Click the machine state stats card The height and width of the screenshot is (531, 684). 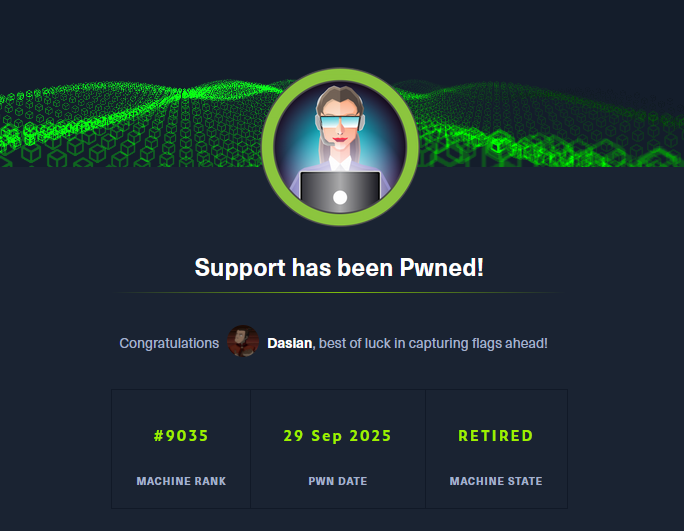tap(496, 449)
